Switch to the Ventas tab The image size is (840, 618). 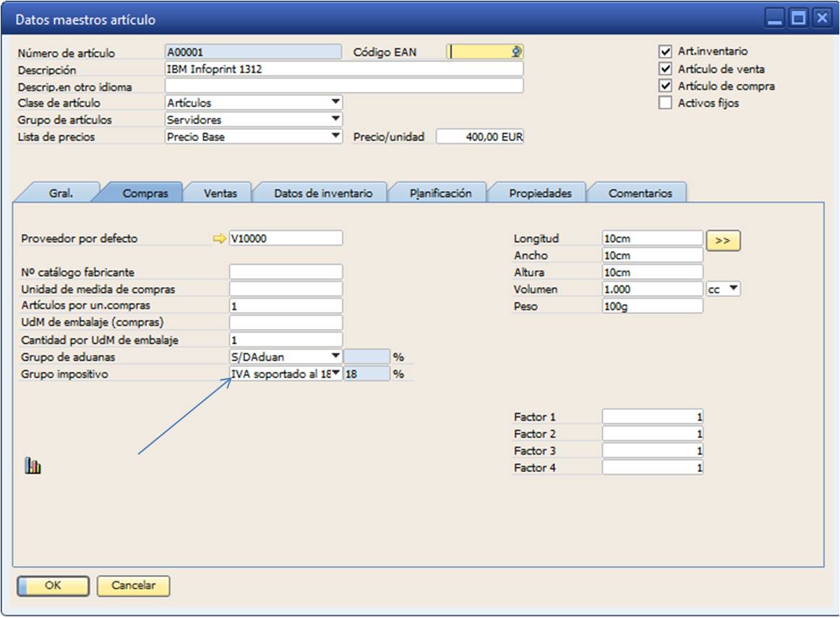click(219, 192)
